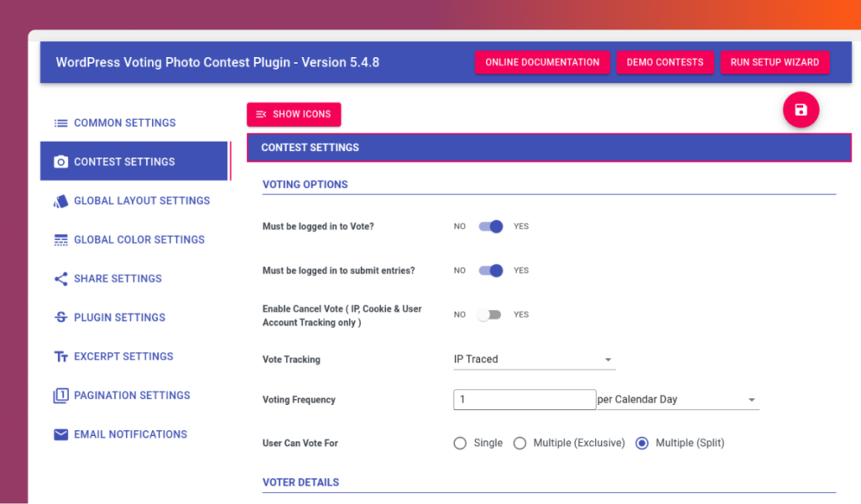Screen dimensions: 861x504
Task: Click the Global Color Settings icon
Action: coord(61,240)
